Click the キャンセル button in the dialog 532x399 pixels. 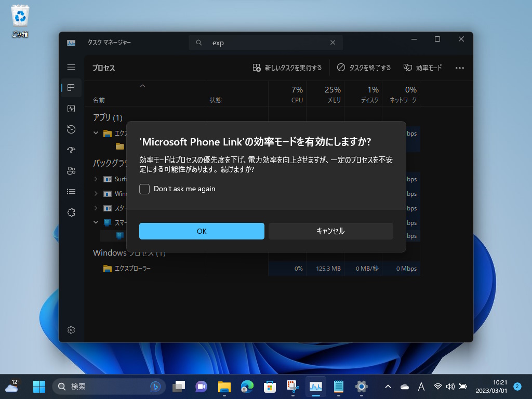click(330, 231)
